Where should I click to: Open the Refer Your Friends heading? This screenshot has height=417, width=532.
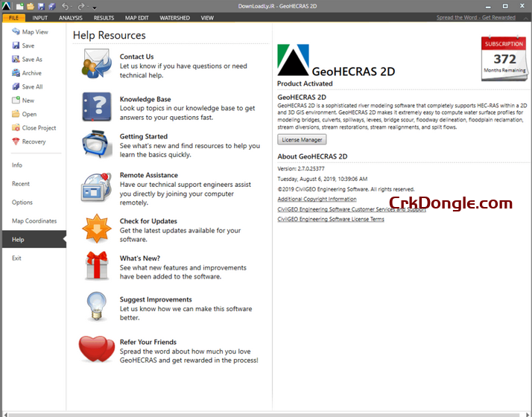(148, 342)
